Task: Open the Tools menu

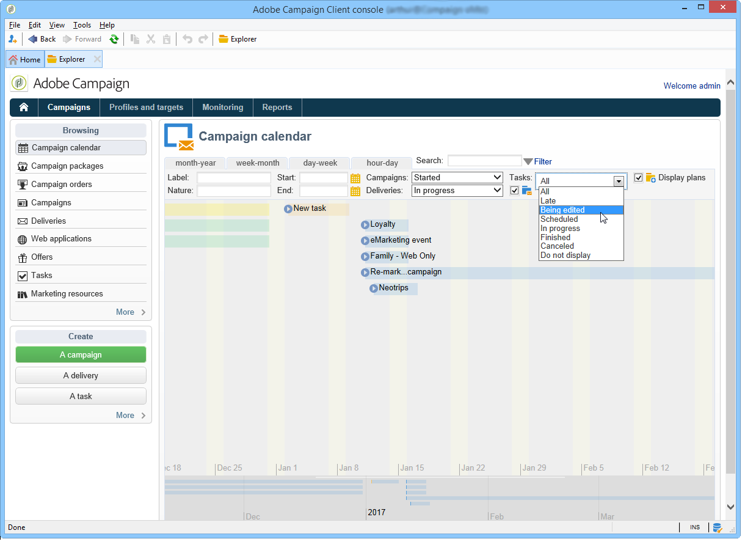Action: (x=82, y=25)
